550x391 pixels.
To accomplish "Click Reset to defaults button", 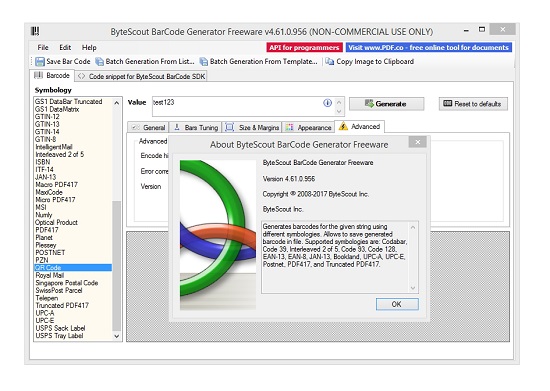I will coord(473,104).
